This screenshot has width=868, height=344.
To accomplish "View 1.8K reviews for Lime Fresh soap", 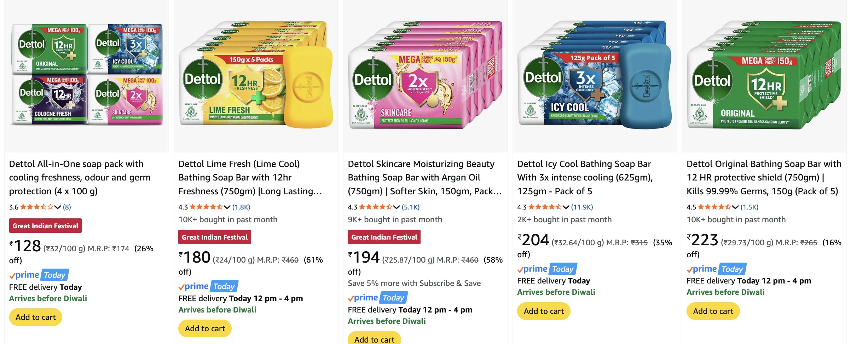I will coord(241,207).
